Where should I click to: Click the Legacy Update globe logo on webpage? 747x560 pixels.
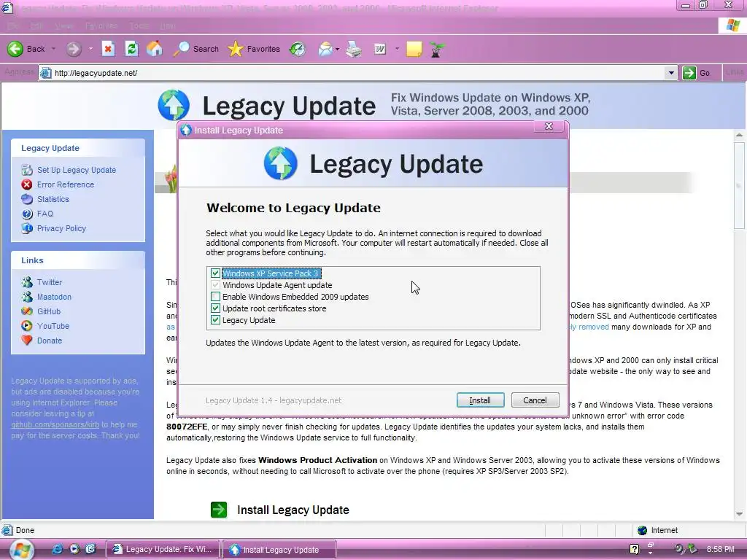[x=174, y=105]
